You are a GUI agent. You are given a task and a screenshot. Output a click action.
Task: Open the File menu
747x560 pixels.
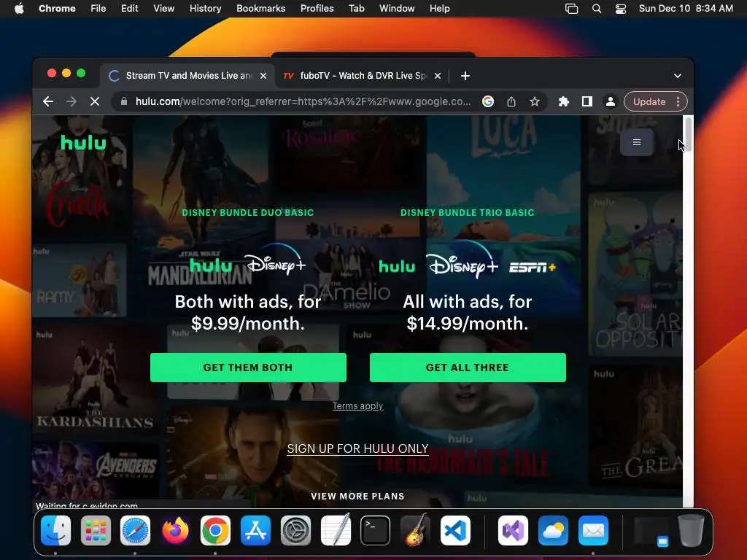(98, 9)
